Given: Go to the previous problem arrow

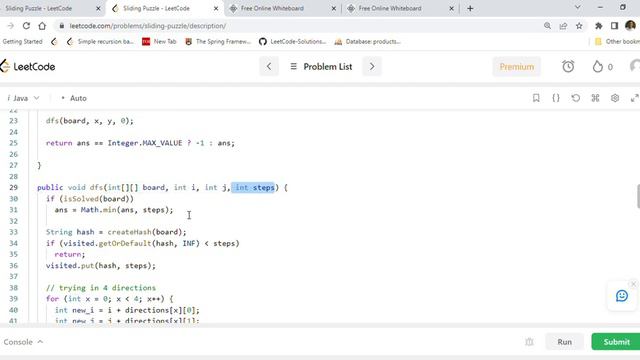Looking at the screenshot, I should [x=269, y=67].
